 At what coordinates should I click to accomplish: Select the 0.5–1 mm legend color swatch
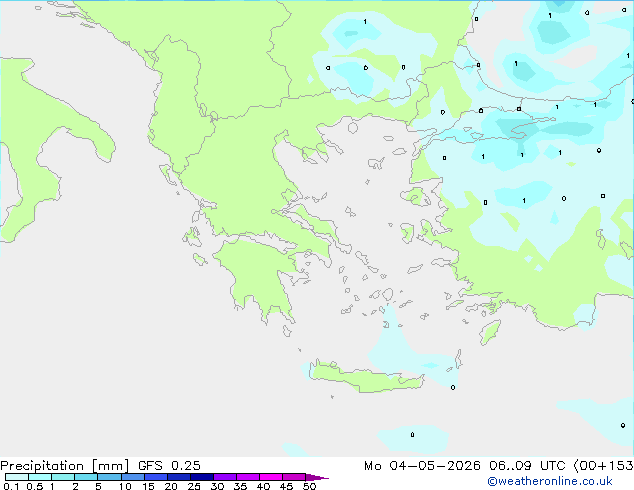[40, 477]
